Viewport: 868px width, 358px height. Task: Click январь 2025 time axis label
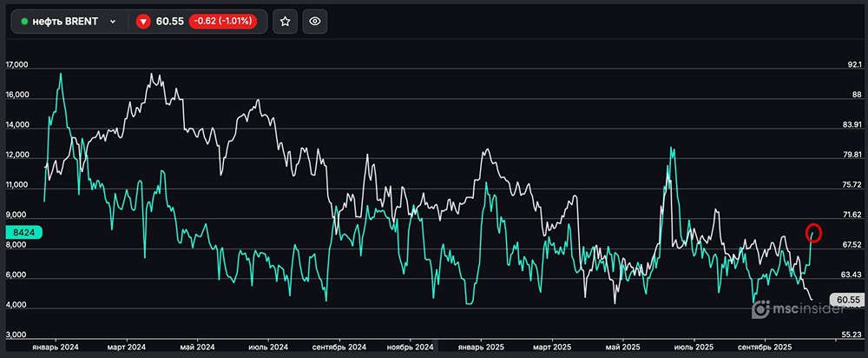pyautogui.click(x=480, y=347)
